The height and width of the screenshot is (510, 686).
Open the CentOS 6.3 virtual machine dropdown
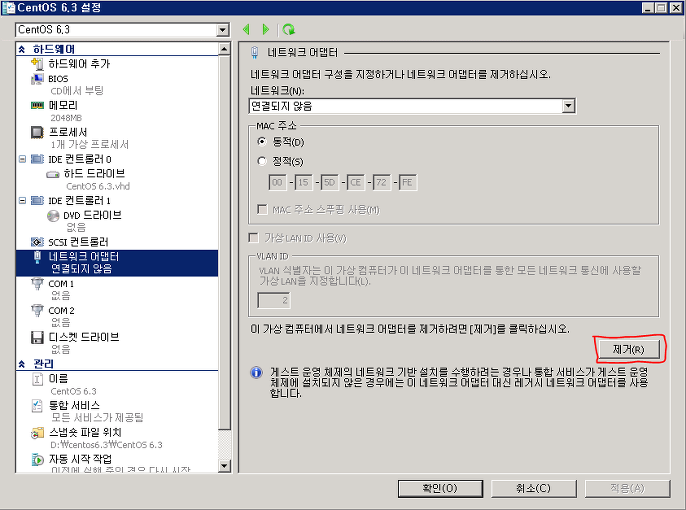[223, 30]
